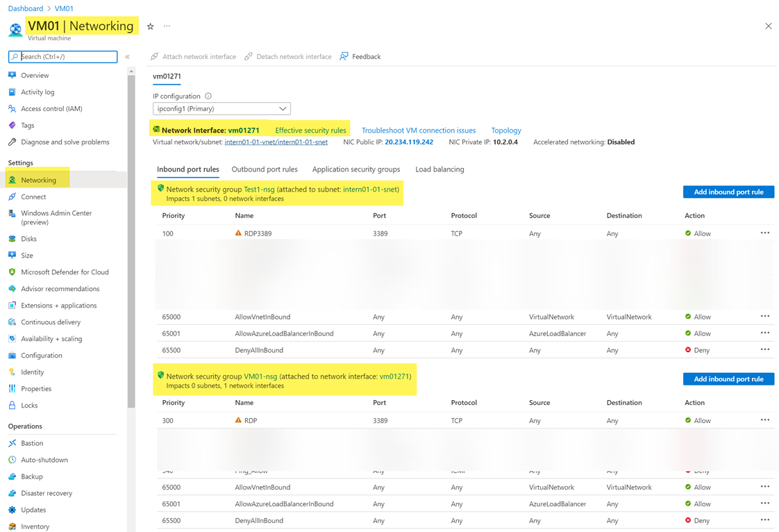Open the Auto-shutdown icon

12,459
